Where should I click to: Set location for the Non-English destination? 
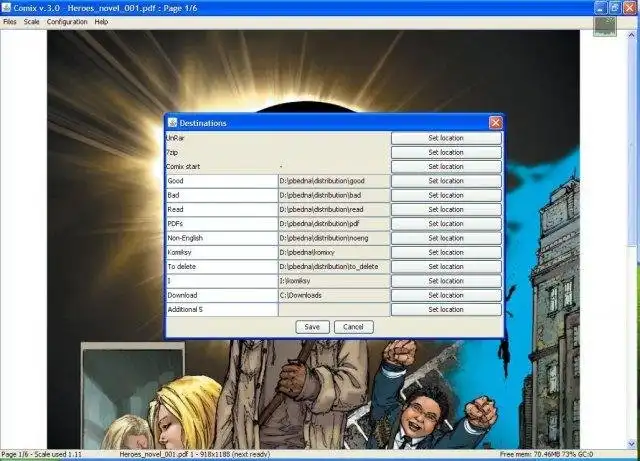pyautogui.click(x=446, y=238)
